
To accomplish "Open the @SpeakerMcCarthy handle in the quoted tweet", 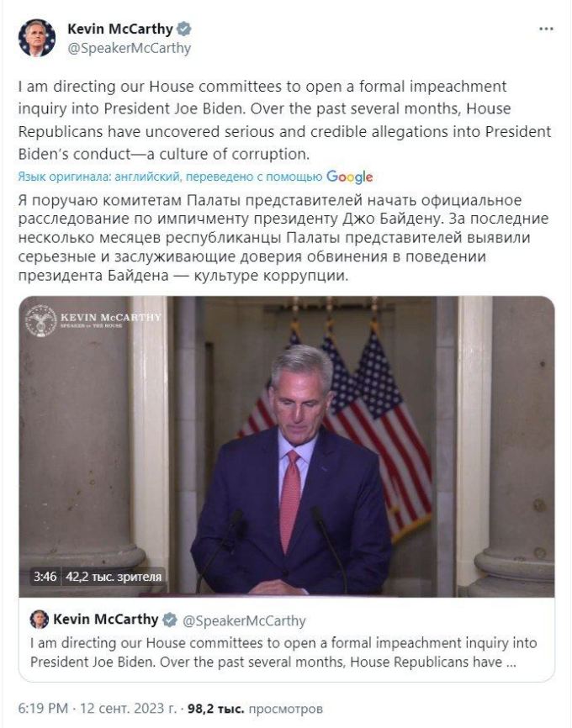I will point(244,620).
